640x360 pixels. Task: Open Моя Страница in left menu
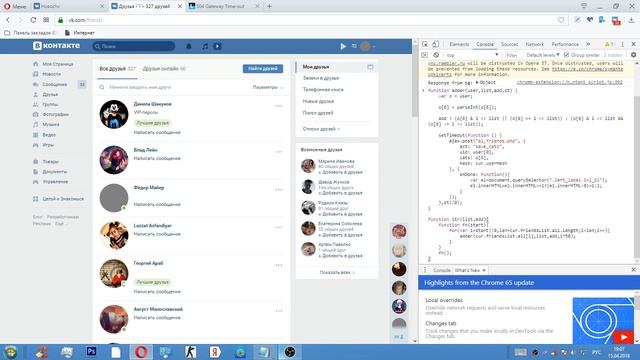pyautogui.click(x=58, y=64)
